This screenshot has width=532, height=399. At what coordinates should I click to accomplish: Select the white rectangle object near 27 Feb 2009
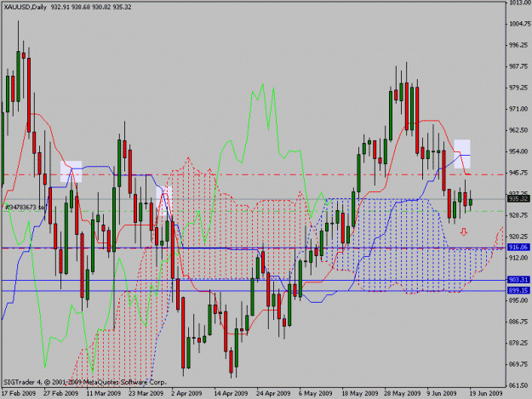pyautogui.click(x=72, y=172)
